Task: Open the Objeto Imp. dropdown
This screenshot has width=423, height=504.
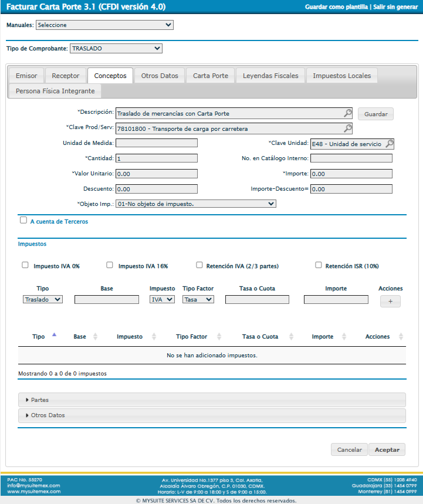Action: tap(196, 204)
